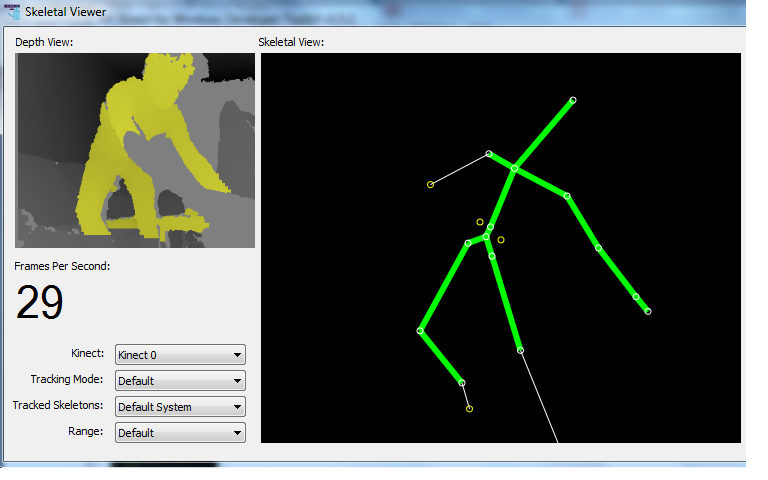Click the Frames Per Second value 29
This screenshot has height=480, width=768.
coord(40,303)
